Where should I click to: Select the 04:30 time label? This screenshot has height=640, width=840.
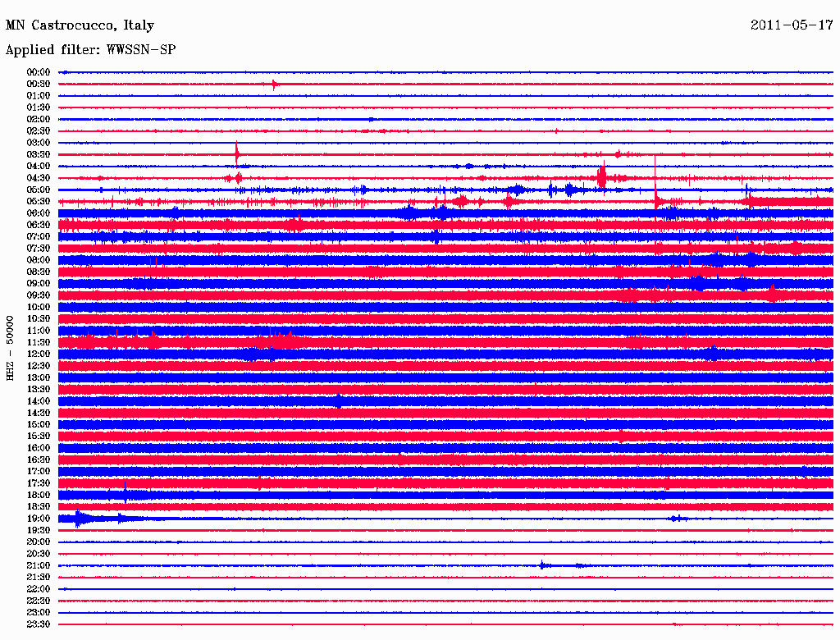(x=39, y=178)
